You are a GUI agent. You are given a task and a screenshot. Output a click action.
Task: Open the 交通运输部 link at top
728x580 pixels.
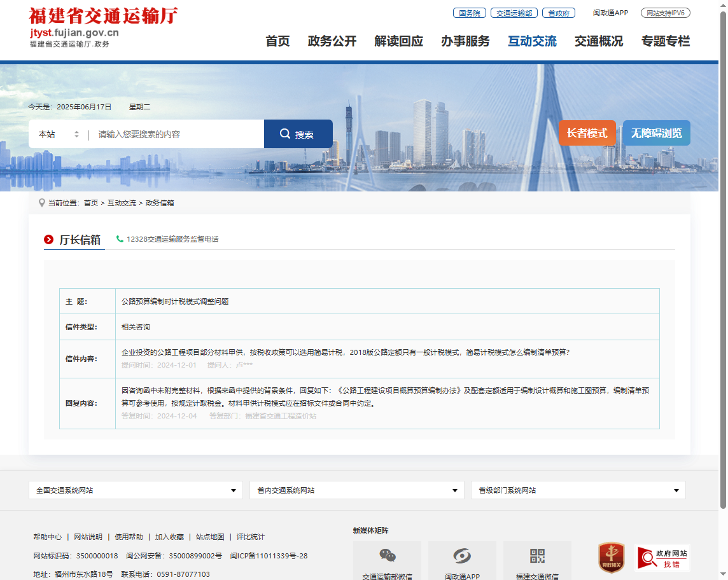click(514, 13)
